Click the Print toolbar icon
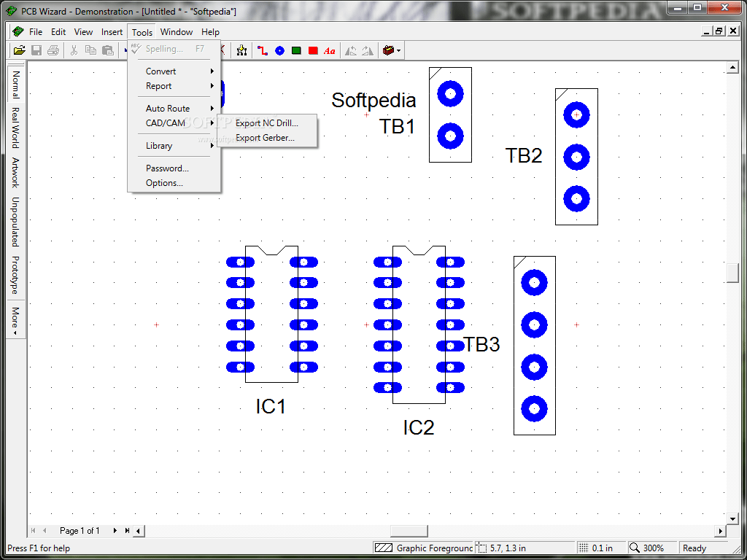Screen dimensions: 747x560 pyautogui.click(x=53, y=50)
